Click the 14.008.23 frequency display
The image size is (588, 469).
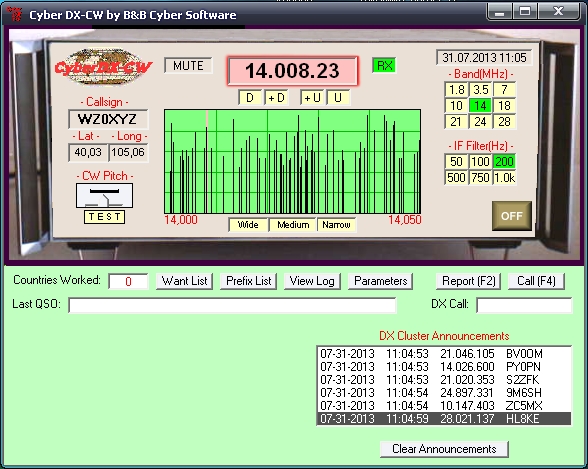pyautogui.click(x=292, y=71)
